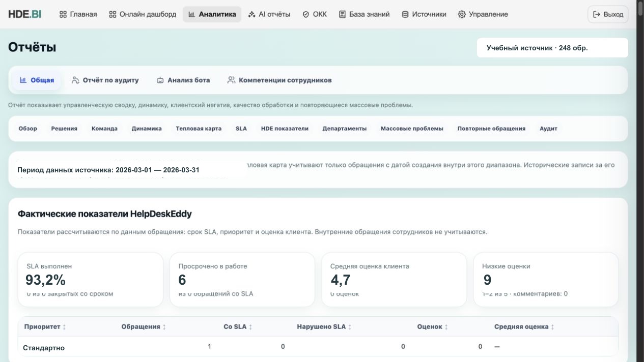Open the ОКК section
Screen dimensions: 644x362
point(315,14)
